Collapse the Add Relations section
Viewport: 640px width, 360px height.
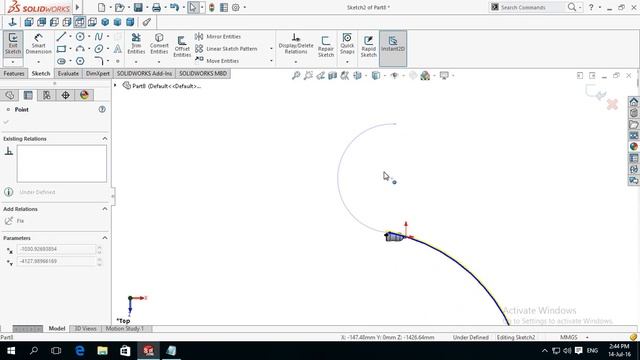click(x=105, y=209)
